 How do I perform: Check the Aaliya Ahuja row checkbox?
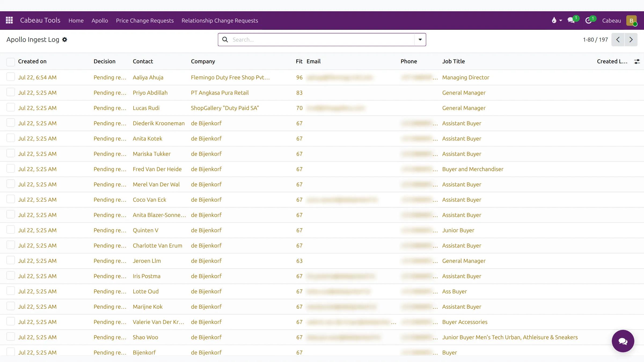11,77
